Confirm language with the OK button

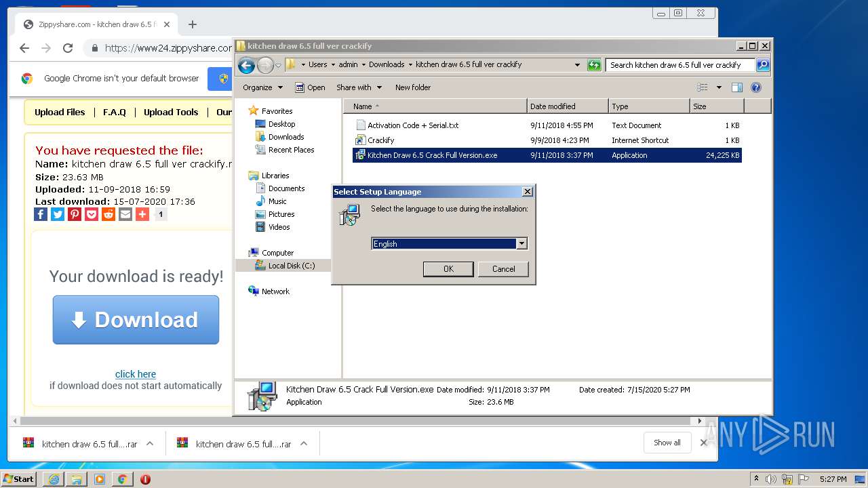tap(448, 269)
